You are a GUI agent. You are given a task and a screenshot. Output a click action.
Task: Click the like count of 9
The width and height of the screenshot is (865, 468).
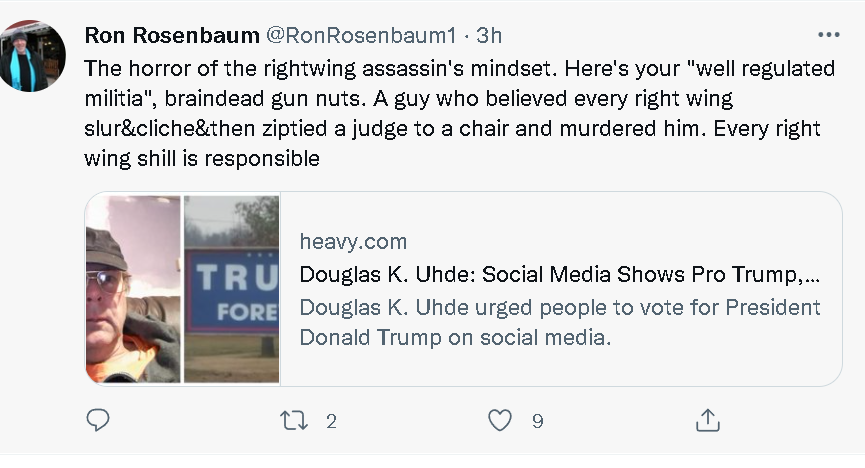click(x=537, y=421)
